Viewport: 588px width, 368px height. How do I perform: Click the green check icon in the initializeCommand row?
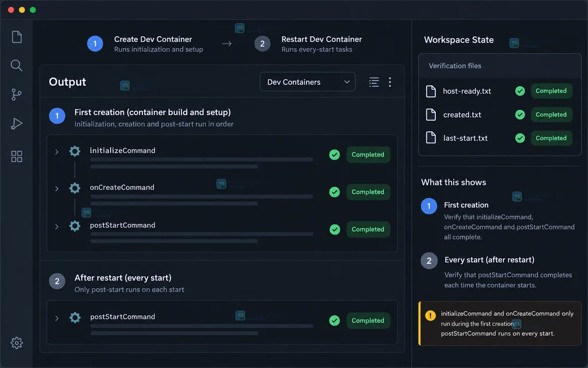[335, 155]
